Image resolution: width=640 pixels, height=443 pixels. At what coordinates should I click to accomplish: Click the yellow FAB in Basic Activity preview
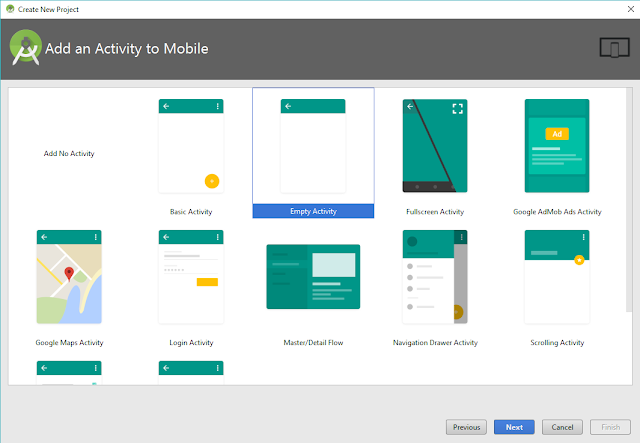pos(212,181)
